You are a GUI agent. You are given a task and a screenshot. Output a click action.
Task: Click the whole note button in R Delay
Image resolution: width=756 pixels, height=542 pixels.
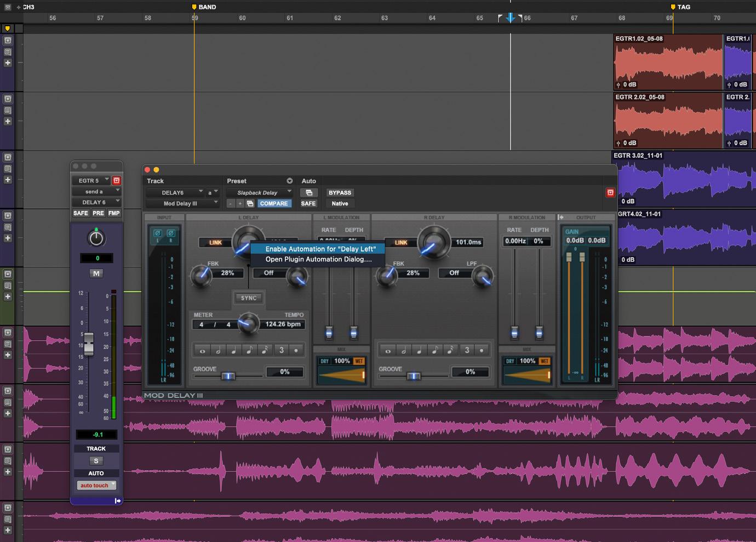(x=388, y=350)
